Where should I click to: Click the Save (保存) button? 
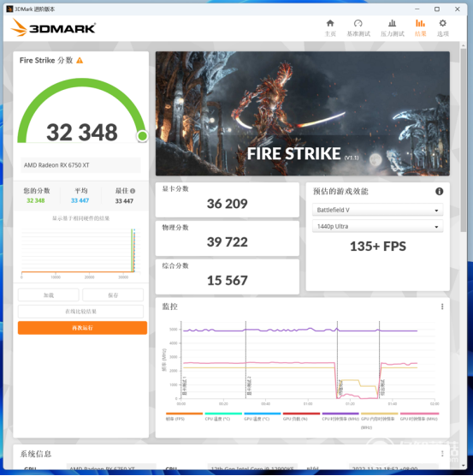pyautogui.click(x=113, y=295)
